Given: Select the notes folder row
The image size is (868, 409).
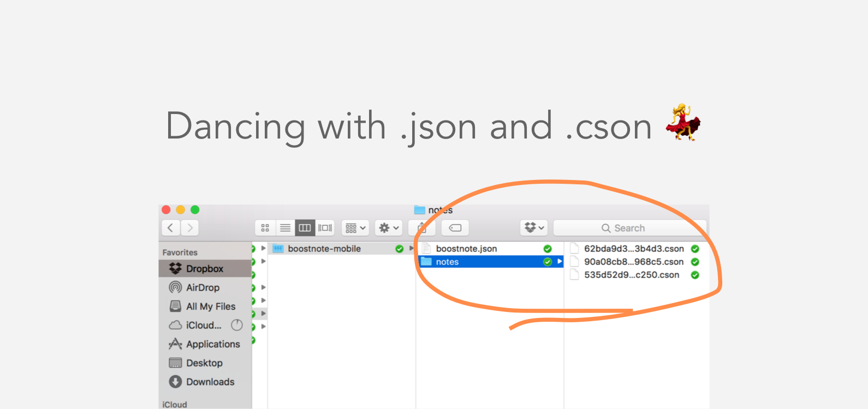Looking at the screenshot, I should coord(490,262).
